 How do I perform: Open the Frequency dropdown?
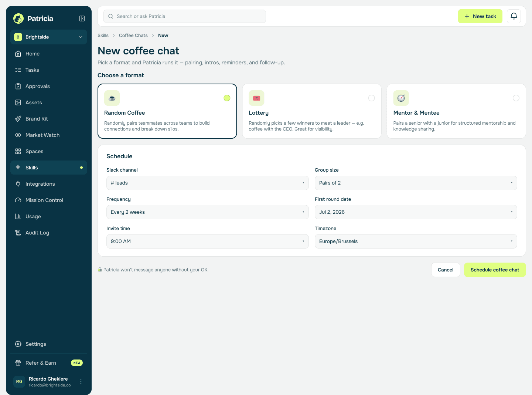[x=207, y=212]
